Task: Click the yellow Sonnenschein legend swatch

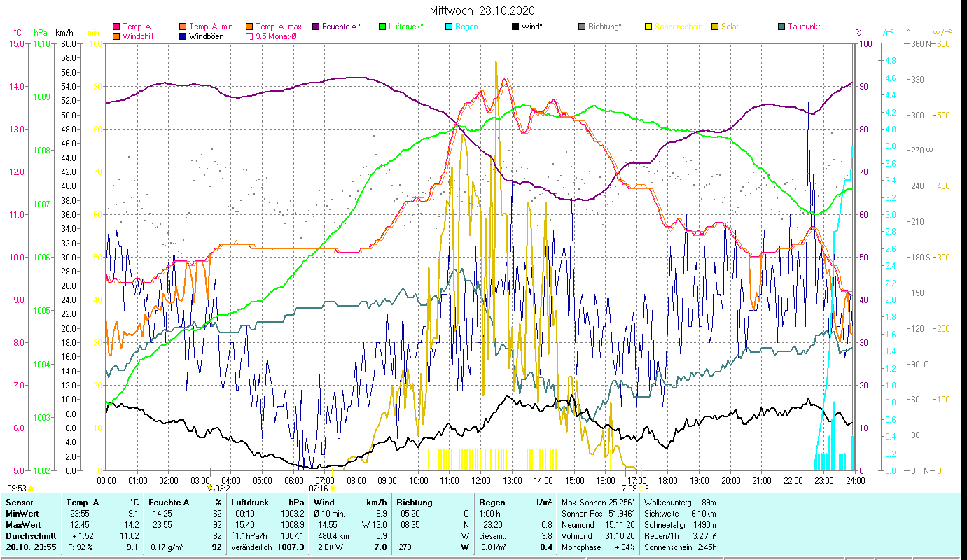Action: 648,27
